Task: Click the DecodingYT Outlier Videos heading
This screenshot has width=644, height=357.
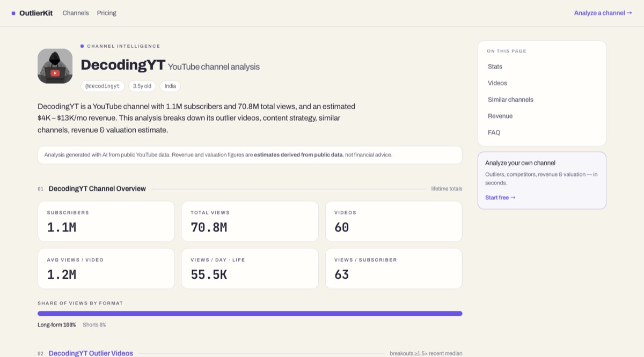Action: (91, 353)
